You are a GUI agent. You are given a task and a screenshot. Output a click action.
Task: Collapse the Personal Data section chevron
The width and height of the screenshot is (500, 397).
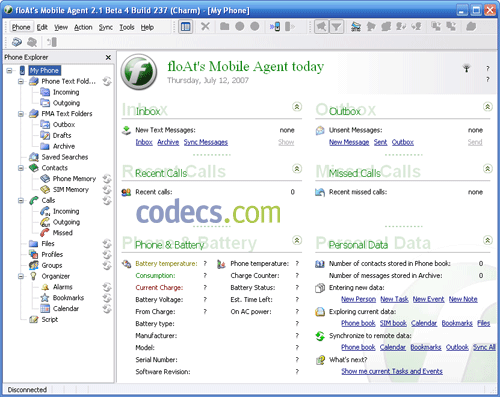click(487, 240)
